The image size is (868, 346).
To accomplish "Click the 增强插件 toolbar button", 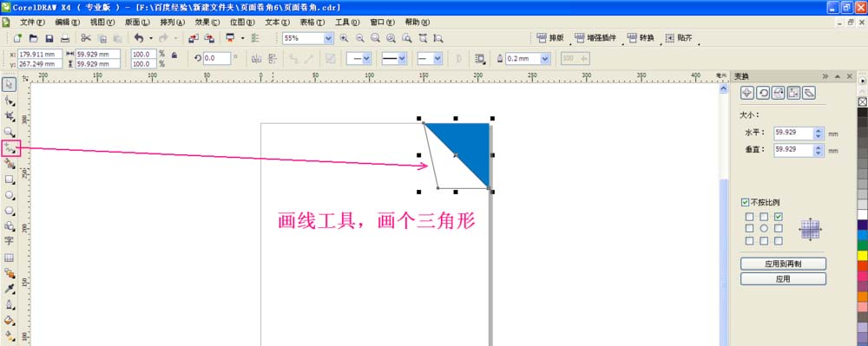I will (595, 38).
